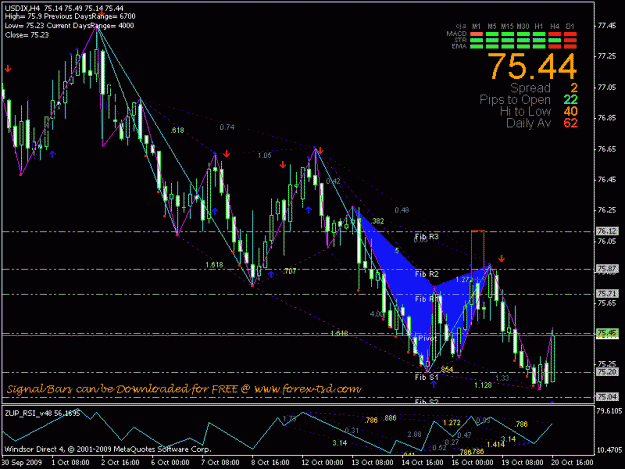The width and height of the screenshot is (625, 469).
Task: Click the www.forex-tsd.com watermark link text
Action: click(308, 389)
